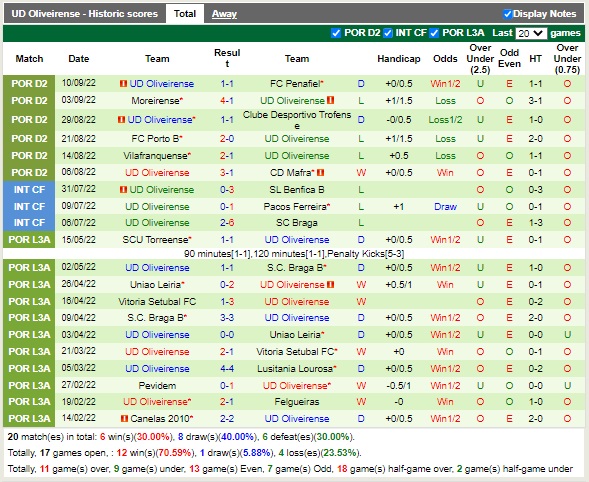Screen dimensions: 589x482
Task: Uncheck the POR L3A league filter
Action: coord(434,33)
